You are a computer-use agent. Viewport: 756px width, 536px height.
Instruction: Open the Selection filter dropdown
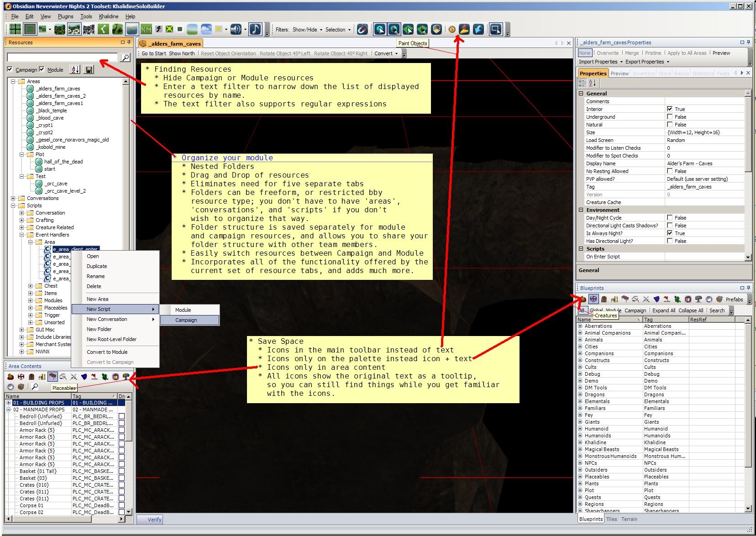[338, 30]
